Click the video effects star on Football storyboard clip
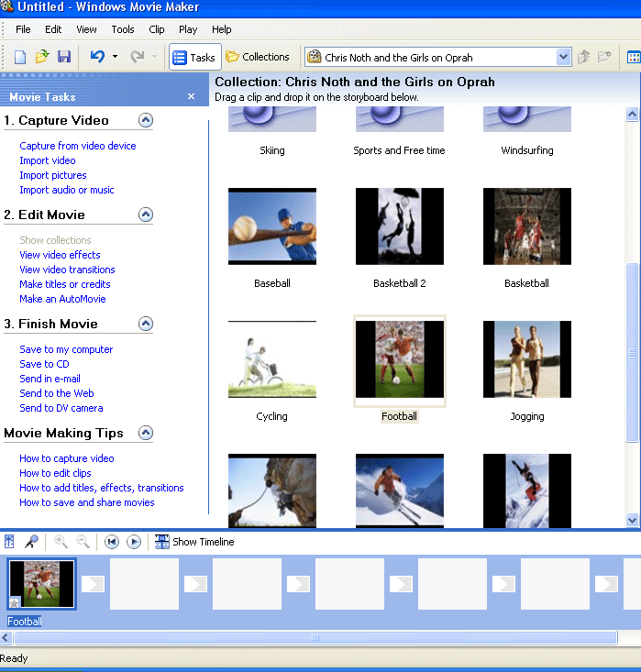 click(14, 602)
